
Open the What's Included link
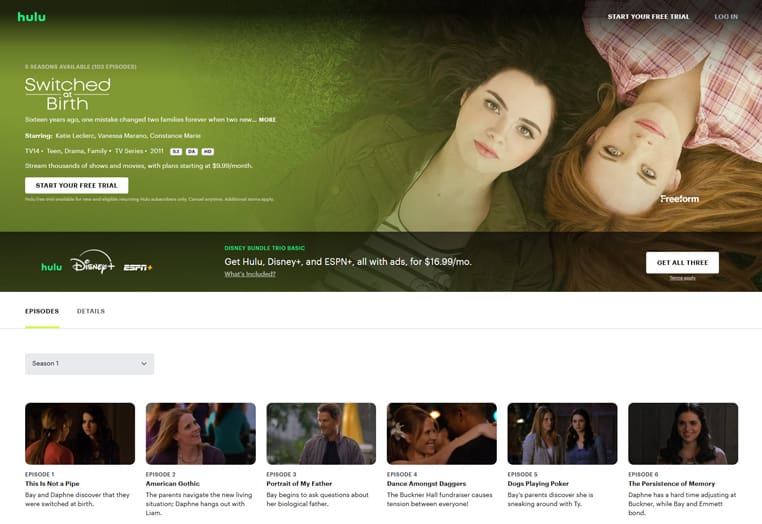coord(250,274)
